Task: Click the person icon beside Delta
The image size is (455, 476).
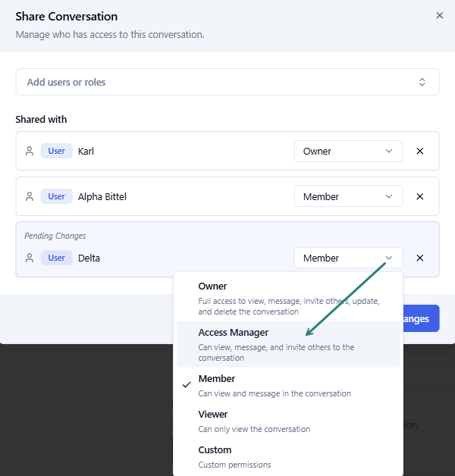Action: 30,258
